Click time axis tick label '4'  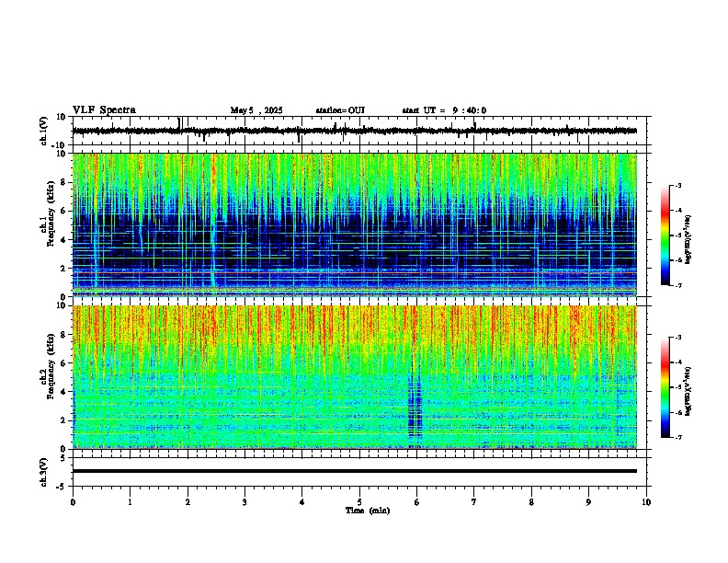(302, 502)
